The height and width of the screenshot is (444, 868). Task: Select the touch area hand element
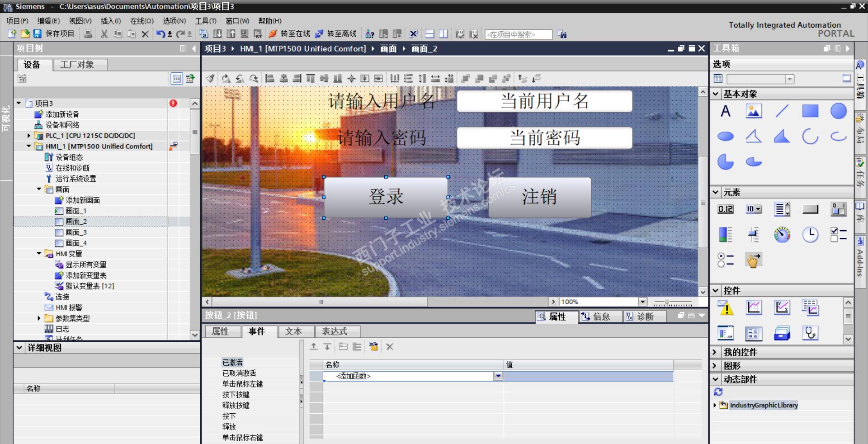[x=754, y=260]
